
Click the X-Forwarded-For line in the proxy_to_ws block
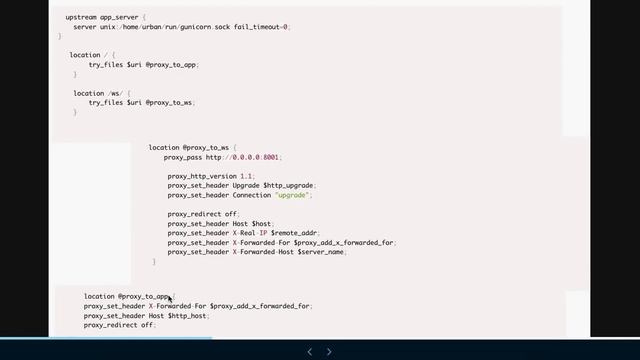[x=282, y=242]
